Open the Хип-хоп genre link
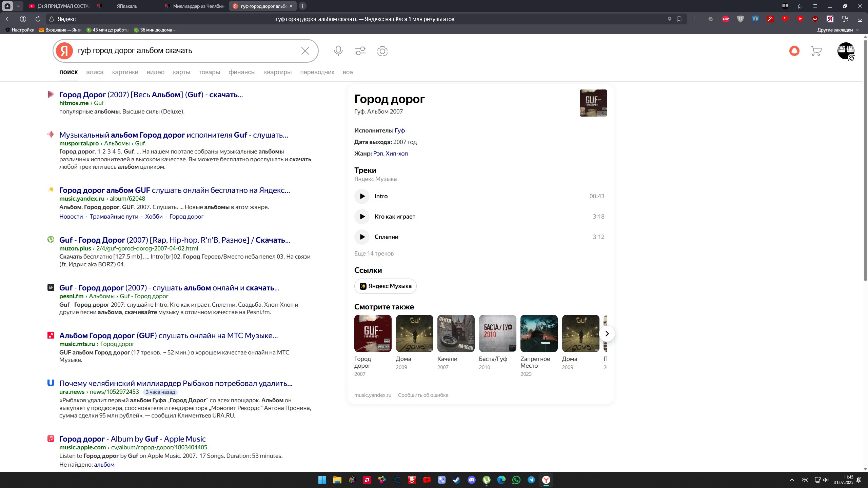 pos(397,154)
